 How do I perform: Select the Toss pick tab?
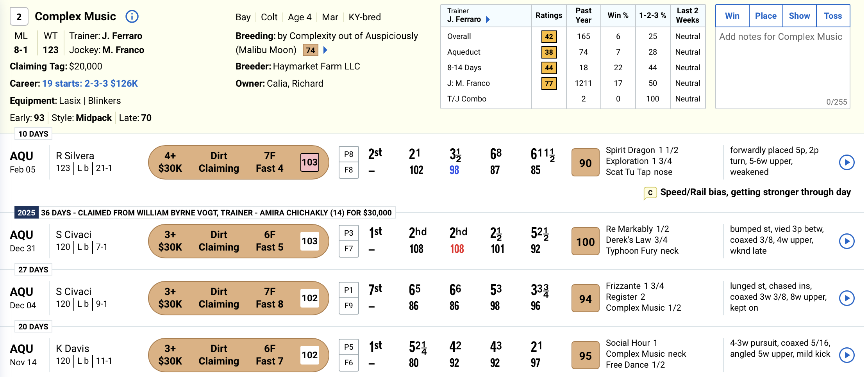[x=833, y=16]
